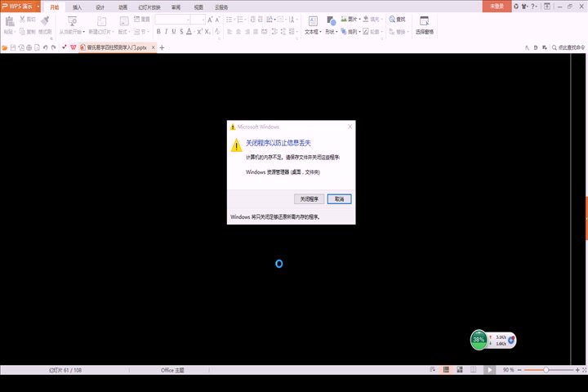Screen dimensions: 588x392
Task: Click the Copy icon in ribbon
Action: (x=23, y=32)
